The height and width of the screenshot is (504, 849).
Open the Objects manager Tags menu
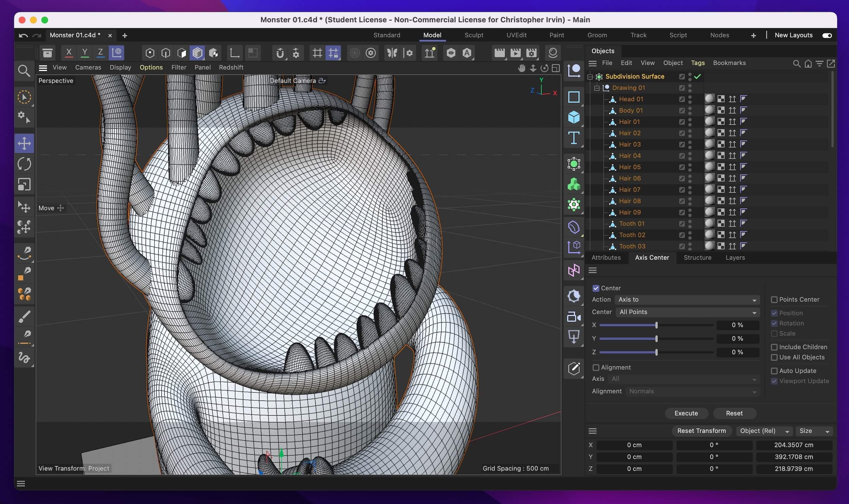coord(698,63)
